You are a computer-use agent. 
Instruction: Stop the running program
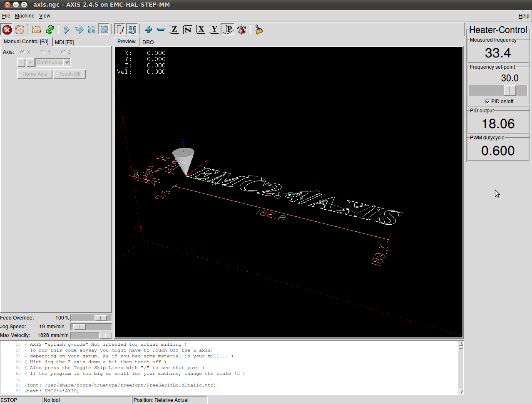[104, 30]
